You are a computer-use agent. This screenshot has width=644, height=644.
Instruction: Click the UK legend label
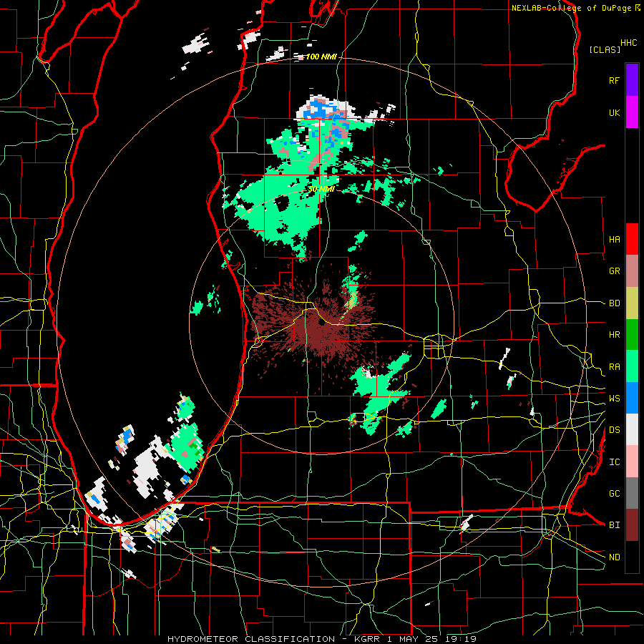tap(614, 112)
